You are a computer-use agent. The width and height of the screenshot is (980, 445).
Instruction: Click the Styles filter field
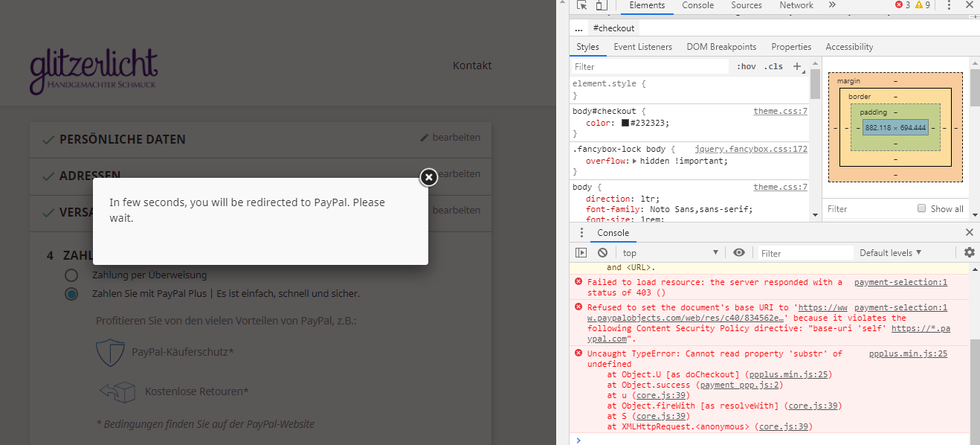tap(651, 66)
